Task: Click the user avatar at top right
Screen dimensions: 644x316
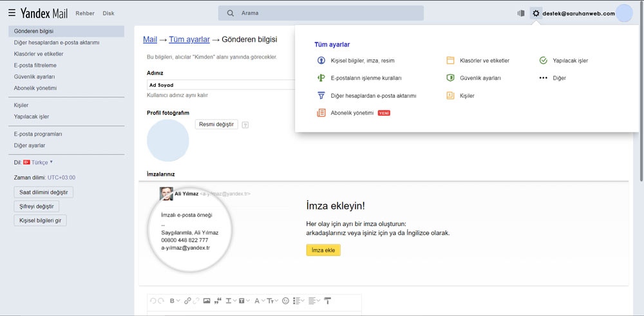Action: coord(625,13)
